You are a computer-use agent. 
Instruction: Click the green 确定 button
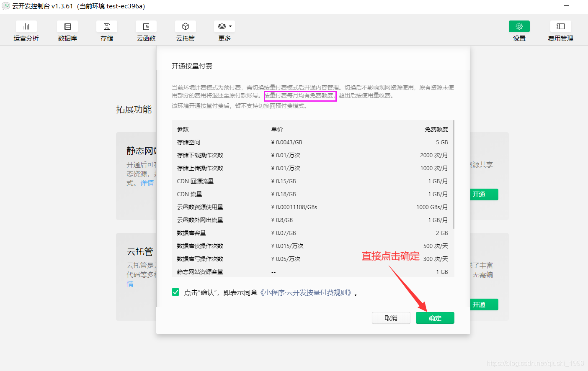click(435, 318)
